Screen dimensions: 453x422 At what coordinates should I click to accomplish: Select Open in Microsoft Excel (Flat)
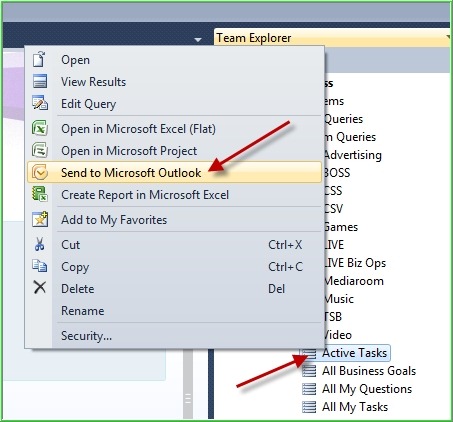174,129
